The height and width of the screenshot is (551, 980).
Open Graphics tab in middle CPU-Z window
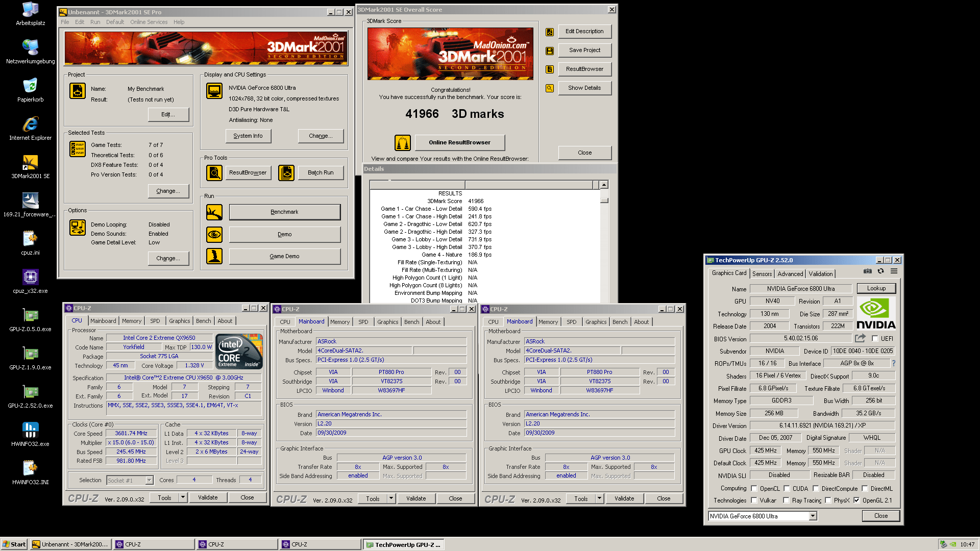point(388,322)
